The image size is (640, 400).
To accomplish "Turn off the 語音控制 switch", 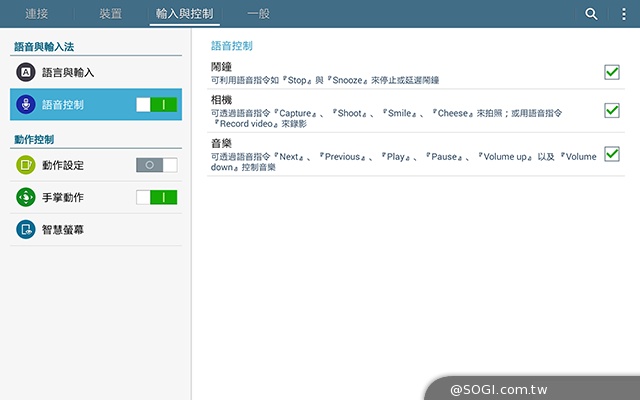I will (x=156, y=104).
